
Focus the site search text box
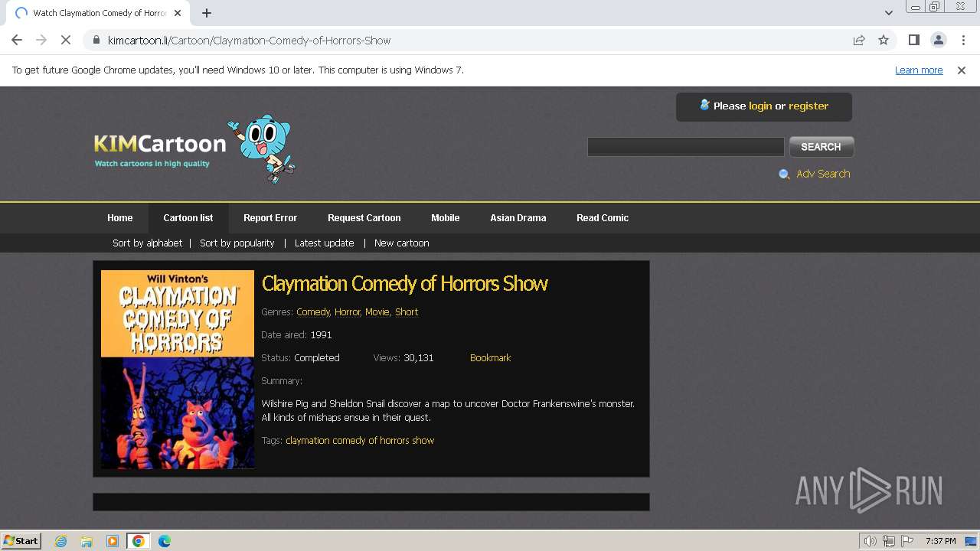pos(686,147)
